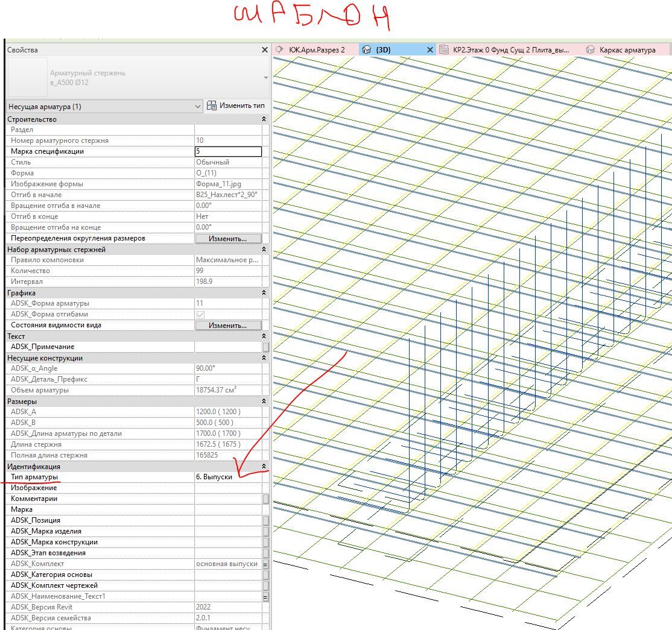This screenshot has height=630, width=672.
Task: Click ADSK_Комплект value основная выпуски
Action: tap(228, 564)
